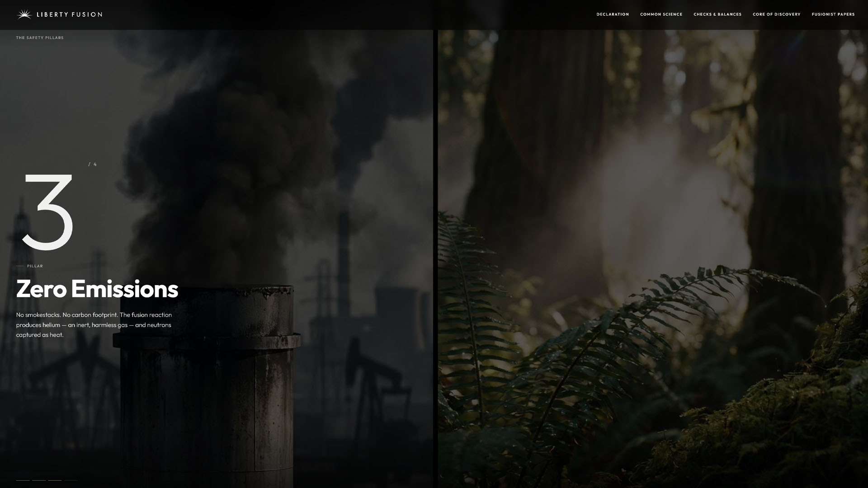This screenshot has height=488, width=868.
Task: Click the "Zero Emissions" heading
Action: point(97,289)
